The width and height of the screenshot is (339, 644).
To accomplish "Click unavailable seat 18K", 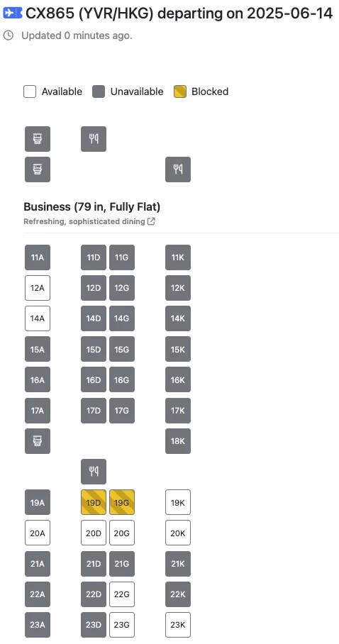I will tap(178, 441).
